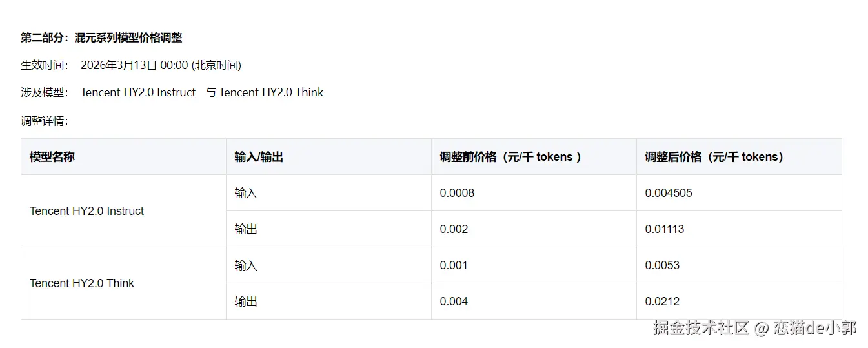868x348 pixels.
Task: Click the 0.004 price cell
Action: point(454,302)
